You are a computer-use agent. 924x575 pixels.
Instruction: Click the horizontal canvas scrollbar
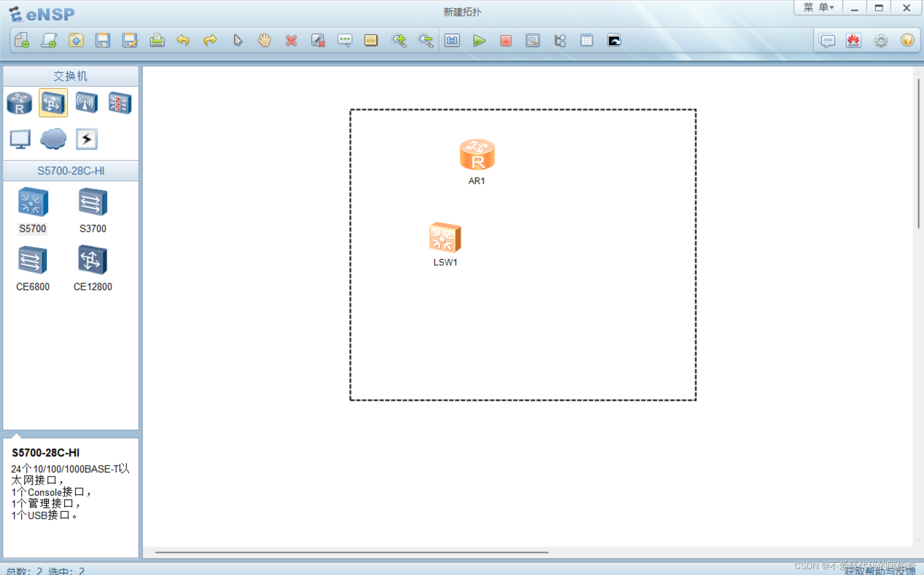(x=351, y=552)
